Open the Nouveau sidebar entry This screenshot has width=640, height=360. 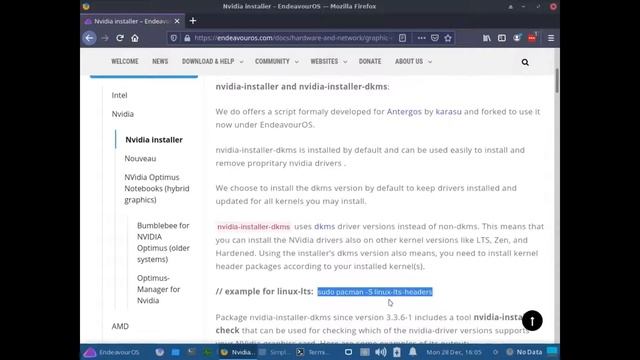point(140,158)
